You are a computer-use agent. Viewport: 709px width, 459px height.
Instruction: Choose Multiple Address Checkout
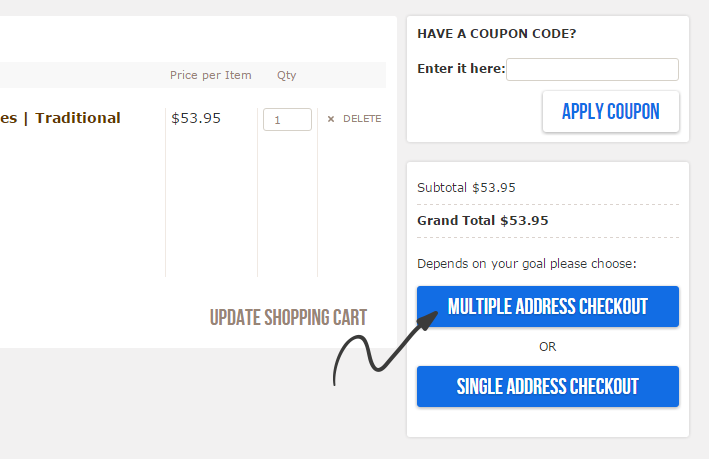pos(547,306)
